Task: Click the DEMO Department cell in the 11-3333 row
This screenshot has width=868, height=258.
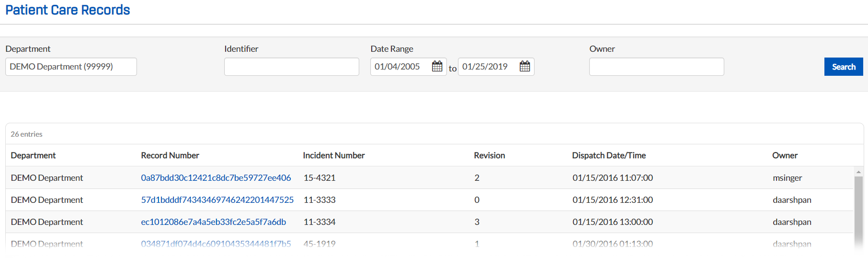Action: pos(47,200)
